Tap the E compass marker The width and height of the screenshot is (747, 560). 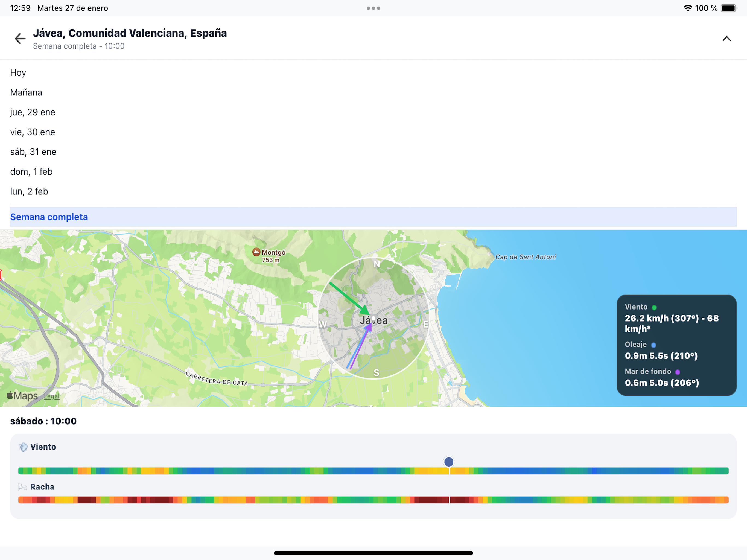pyautogui.click(x=426, y=325)
